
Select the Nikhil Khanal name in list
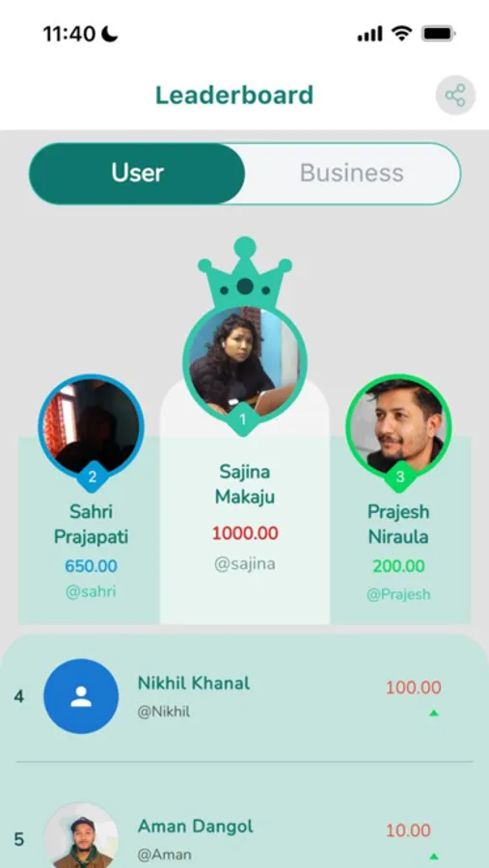194,683
